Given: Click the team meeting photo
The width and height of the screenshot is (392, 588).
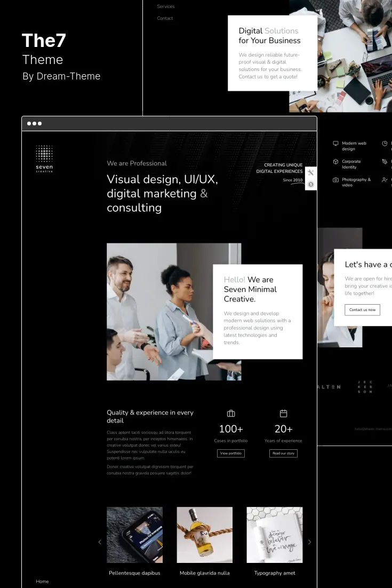Looking at the screenshot, I should click(174, 312).
